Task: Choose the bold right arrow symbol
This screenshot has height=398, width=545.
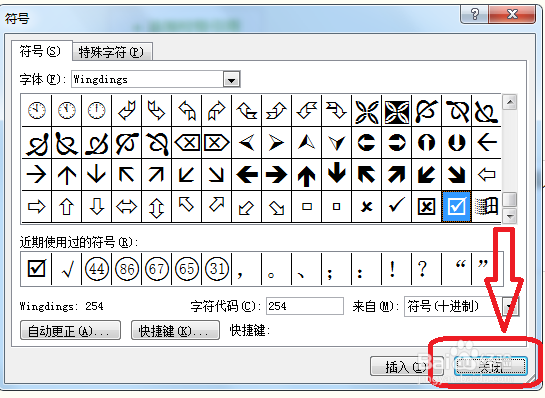Action: coord(276,174)
